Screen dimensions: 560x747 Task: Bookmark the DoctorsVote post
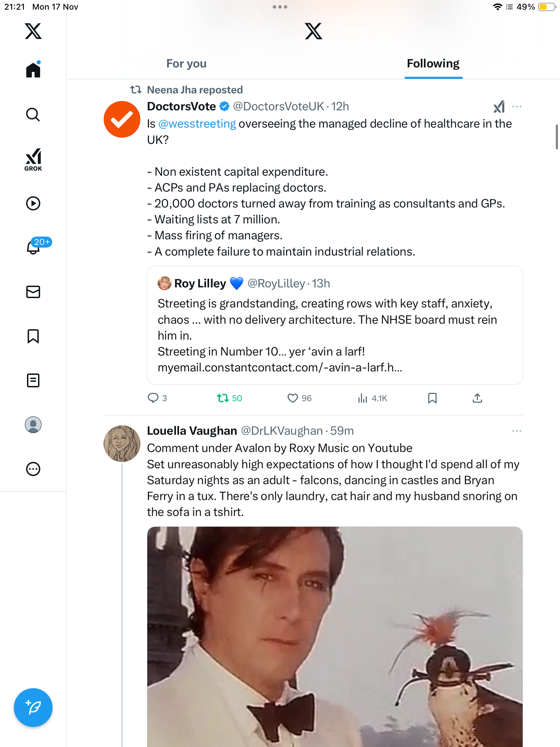[x=432, y=398]
